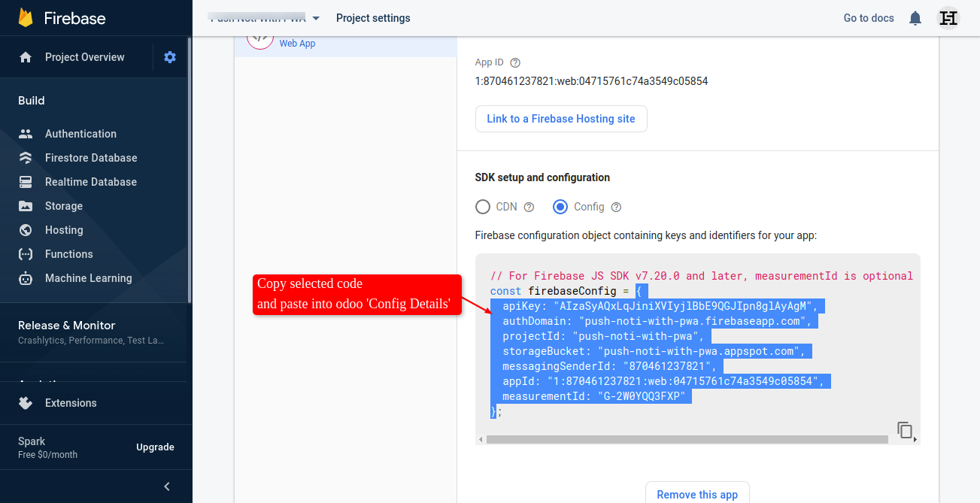The image size is (980, 503).
Task: Click the Go to docs link
Action: click(869, 18)
